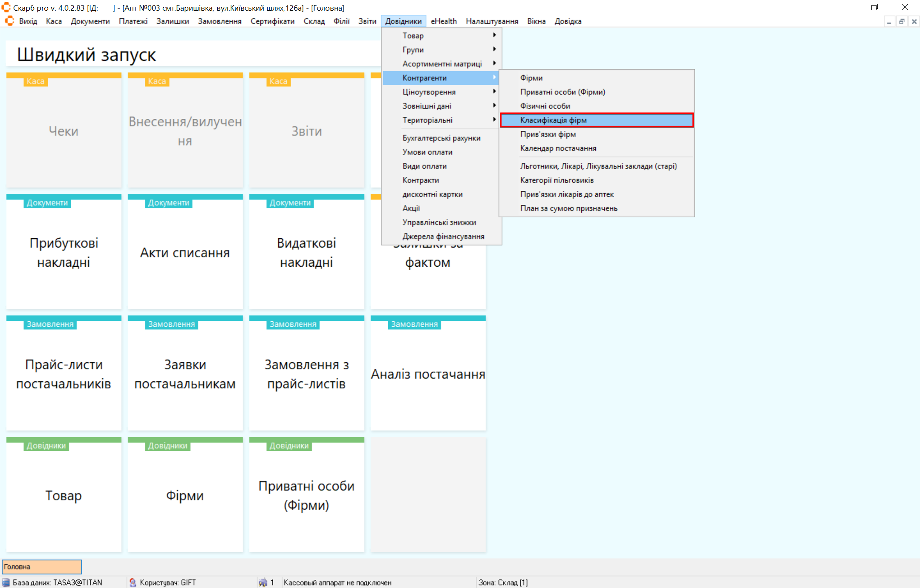Launch the Аналіз постачання tile

[x=428, y=374]
